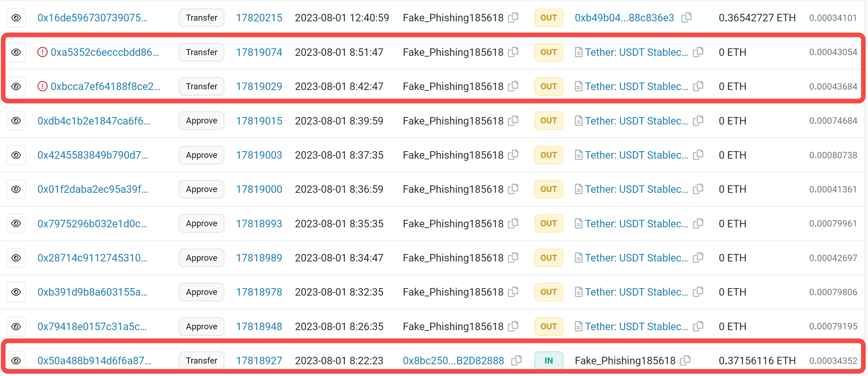Open transaction hash 0xa5352c6ecccbdd86...

click(105, 52)
